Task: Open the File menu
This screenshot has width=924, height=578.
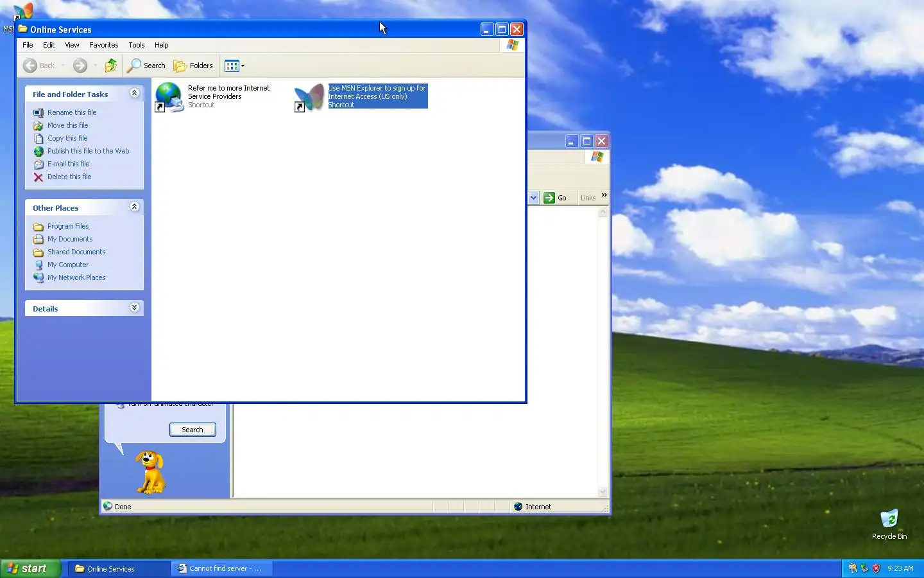Action: coord(28,45)
